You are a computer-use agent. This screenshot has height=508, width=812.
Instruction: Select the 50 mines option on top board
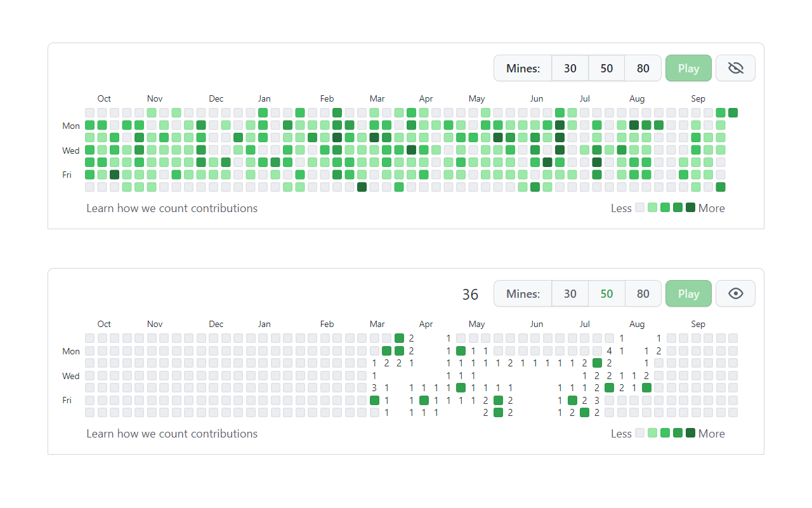pyautogui.click(x=606, y=68)
